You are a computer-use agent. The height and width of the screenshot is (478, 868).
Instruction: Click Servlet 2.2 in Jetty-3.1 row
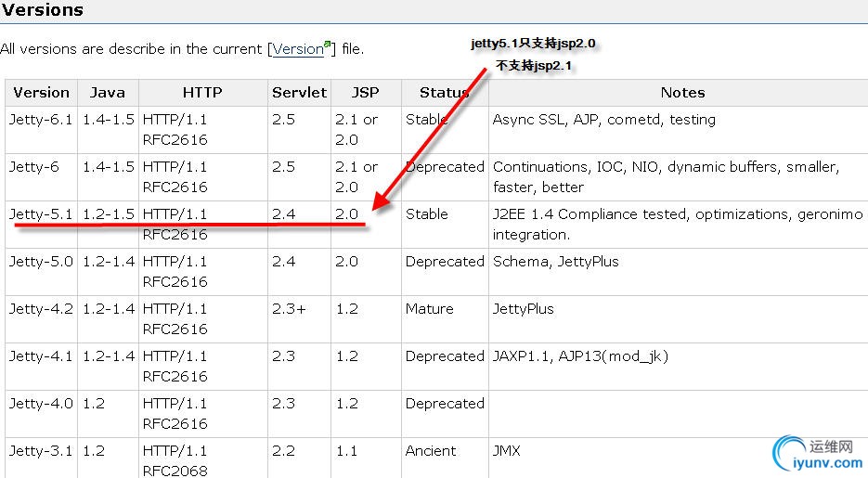(283, 451)
